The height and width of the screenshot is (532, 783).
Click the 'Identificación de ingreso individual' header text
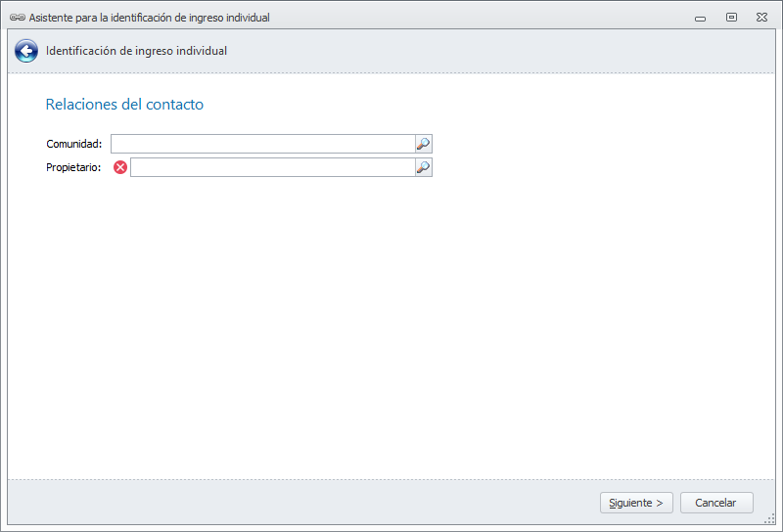coord(136,51)
